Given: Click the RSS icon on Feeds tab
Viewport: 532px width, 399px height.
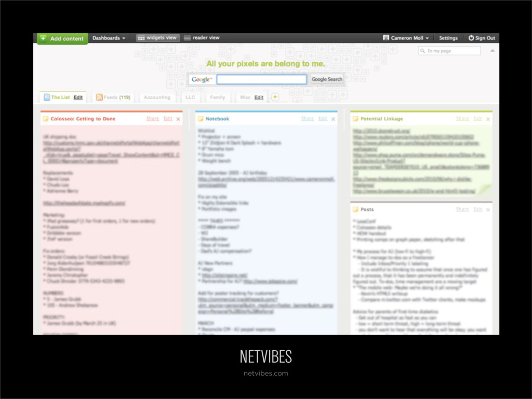Looking at the screenshot, I should (x=99, y=97).
